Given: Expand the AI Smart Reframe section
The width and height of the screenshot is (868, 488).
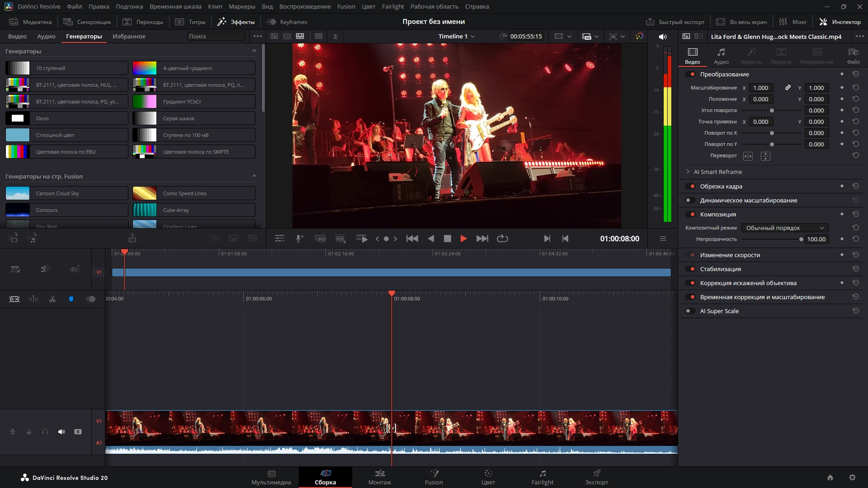Looking at the screenshot, I should point(688,172).
